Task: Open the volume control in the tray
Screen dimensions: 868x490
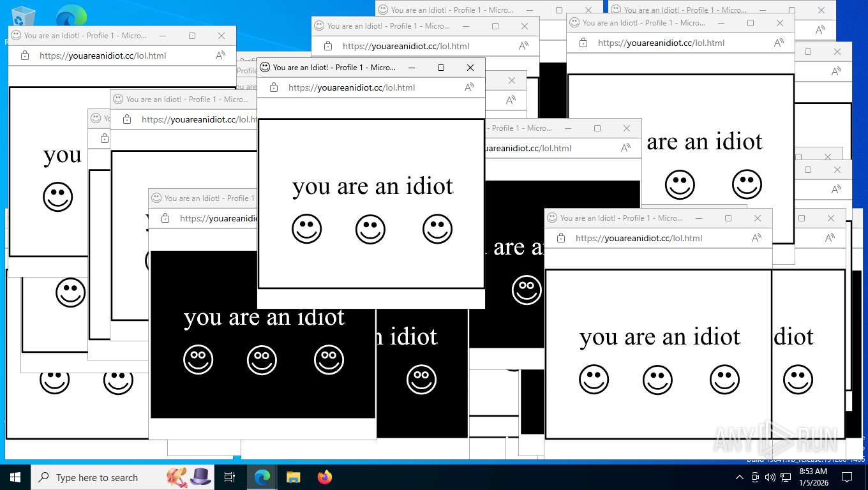Action: [x=770, y=477]
